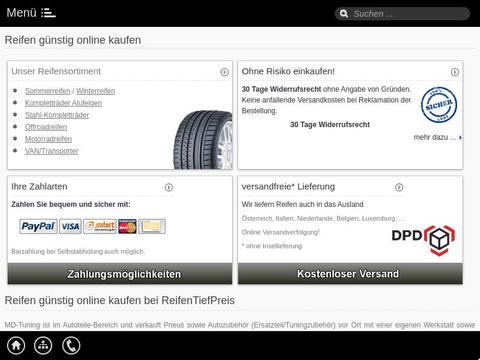Open the VAN/Transporter link
The width and height of the screenshot is (480, 360).
(x=52, y=151)
